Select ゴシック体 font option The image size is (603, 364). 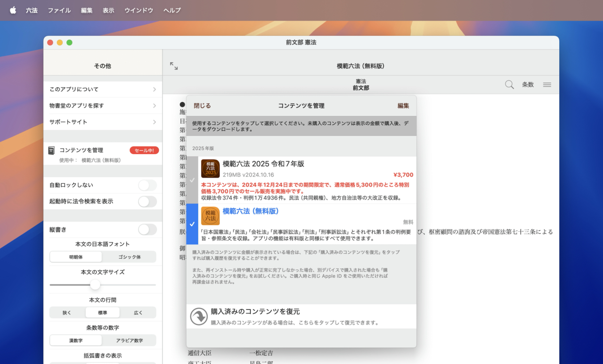[x=129, y=257]
